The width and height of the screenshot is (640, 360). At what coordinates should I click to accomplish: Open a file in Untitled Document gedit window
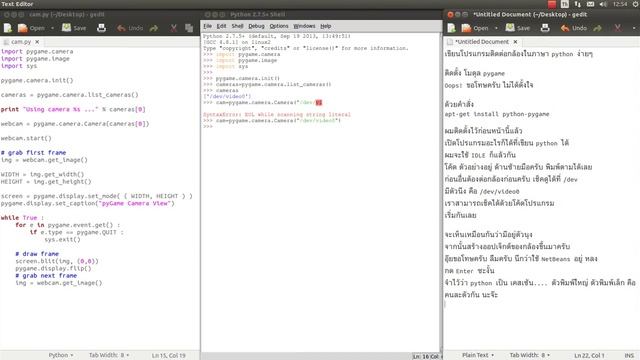pyautogui.click(x=475, y=28)
